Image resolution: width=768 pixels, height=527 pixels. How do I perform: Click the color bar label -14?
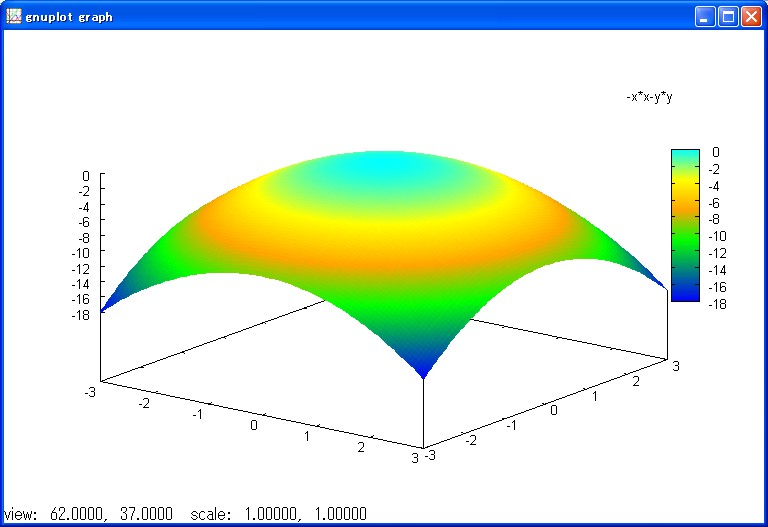718,270
